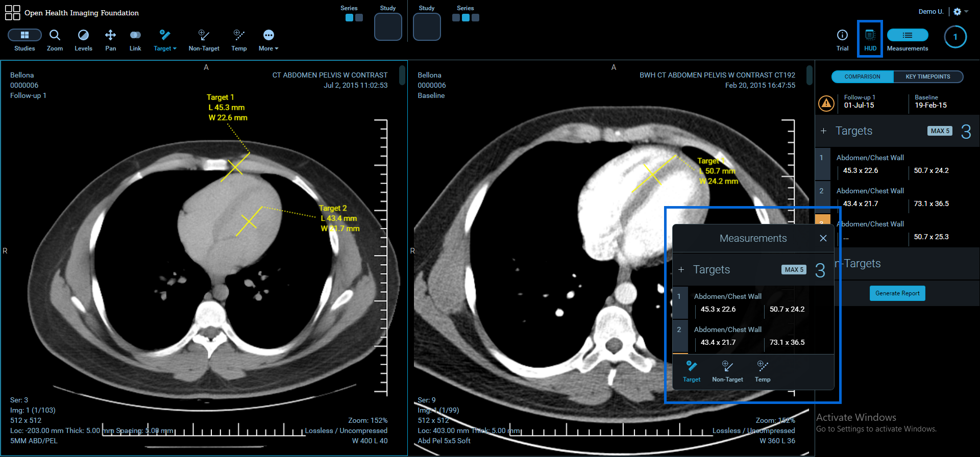Select the Comparison tab
Screen dimensions: 980x457
point(862,77)
